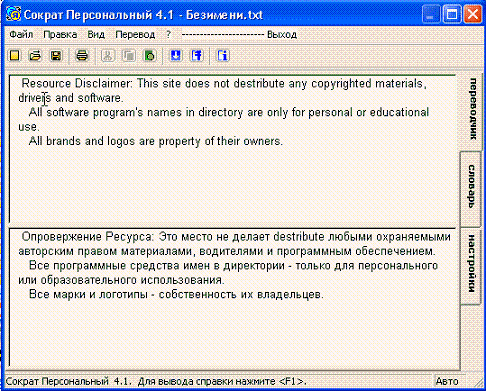Screen dimensions: 486x391
Task: Open the Перевод menu
Action: 135,34
